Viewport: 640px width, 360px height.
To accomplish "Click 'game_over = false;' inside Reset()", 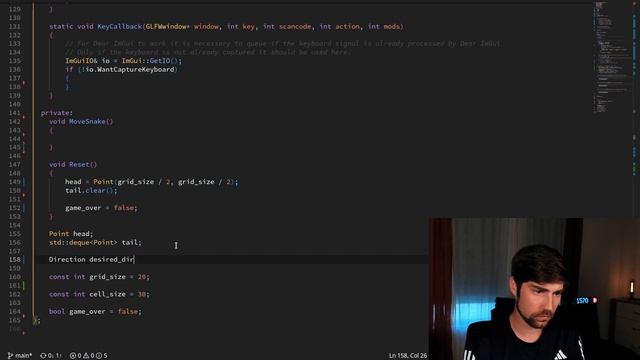I will [x=101, y=208].
